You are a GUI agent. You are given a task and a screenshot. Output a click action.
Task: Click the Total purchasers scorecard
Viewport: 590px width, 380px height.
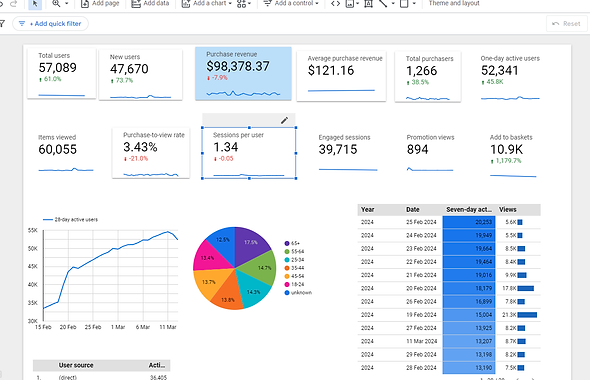pos(428,76)
